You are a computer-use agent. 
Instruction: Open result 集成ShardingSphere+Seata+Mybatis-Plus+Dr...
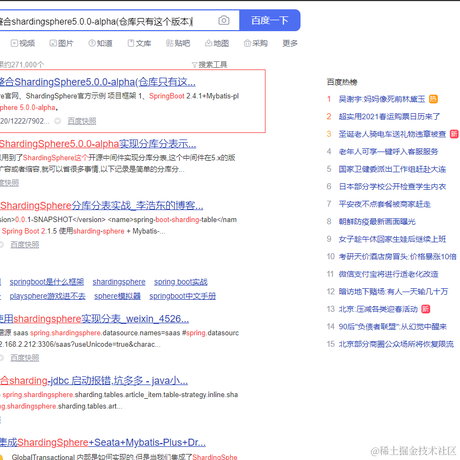tap(103, 442)
